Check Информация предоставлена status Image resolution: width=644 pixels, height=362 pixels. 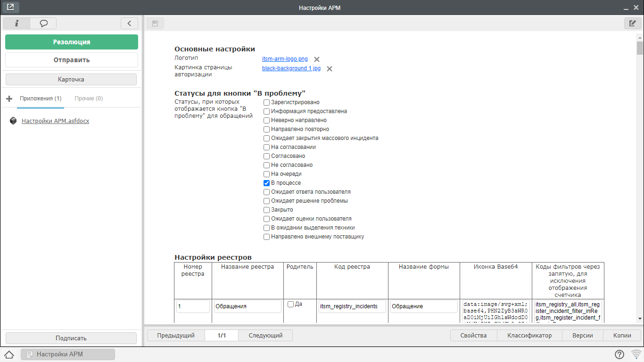pyautogui.click(x=267, y=111)
